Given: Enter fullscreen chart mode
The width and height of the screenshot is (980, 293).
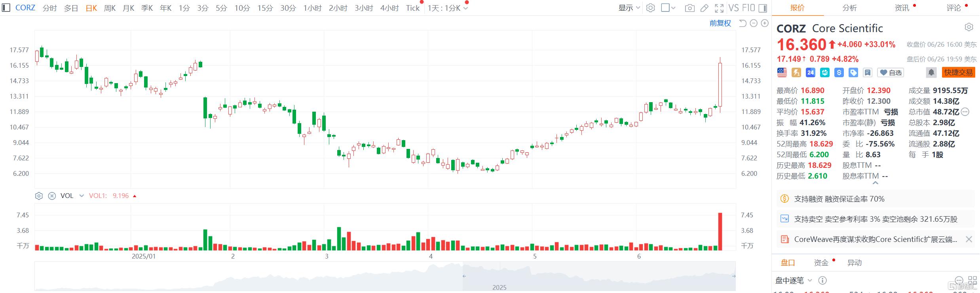Looking at the screenshot, I should click(x=719, y=8).
